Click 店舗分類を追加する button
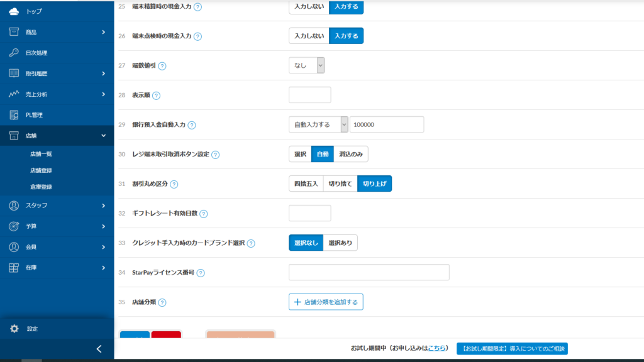The width and height of the screenshot is (644, 362). coord(326,302)
